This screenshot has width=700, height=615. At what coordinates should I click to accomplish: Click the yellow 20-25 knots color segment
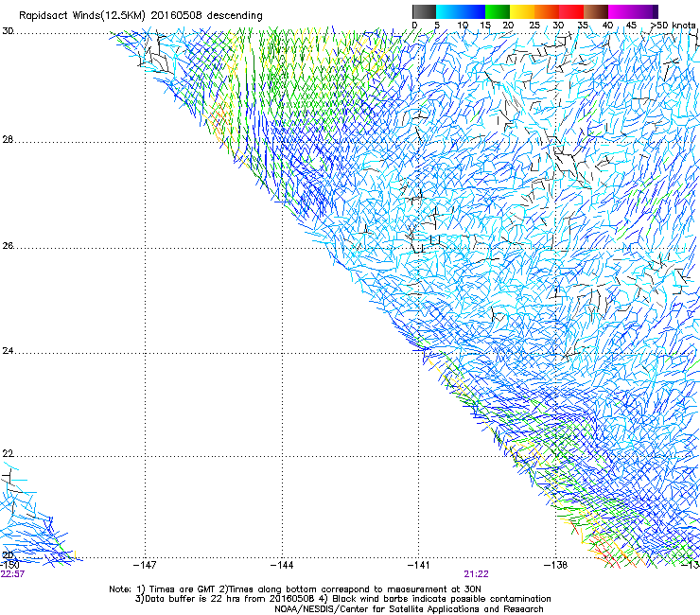(x=522, y=11)
